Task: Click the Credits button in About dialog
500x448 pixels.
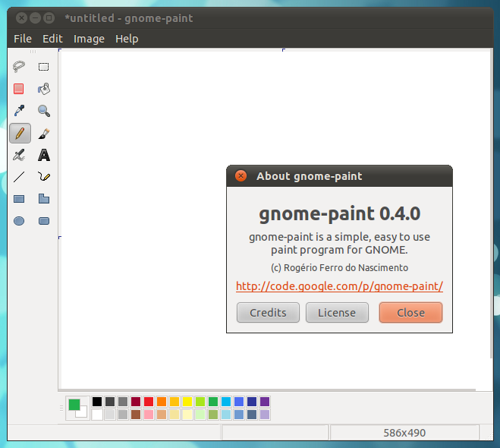Action: [x=268, y=312]
